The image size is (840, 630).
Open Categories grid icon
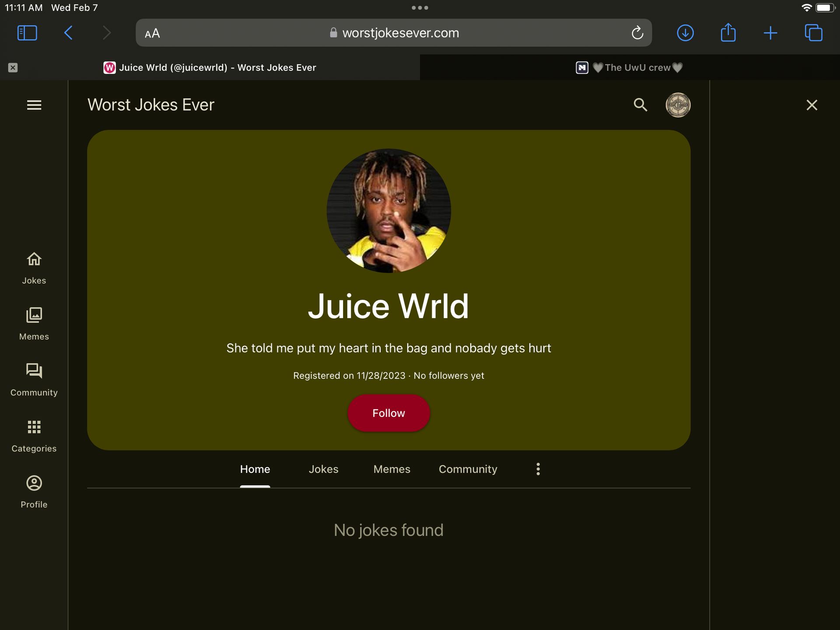(34, 436)
